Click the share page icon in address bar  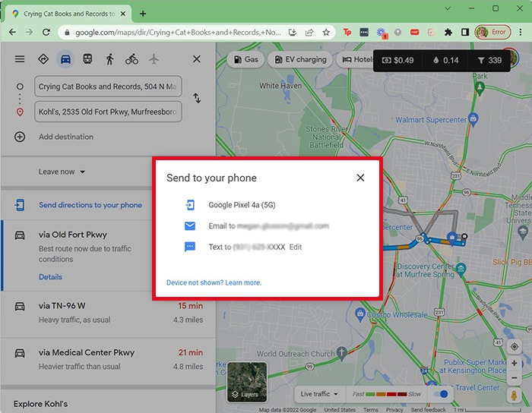(x=309, y=32)
